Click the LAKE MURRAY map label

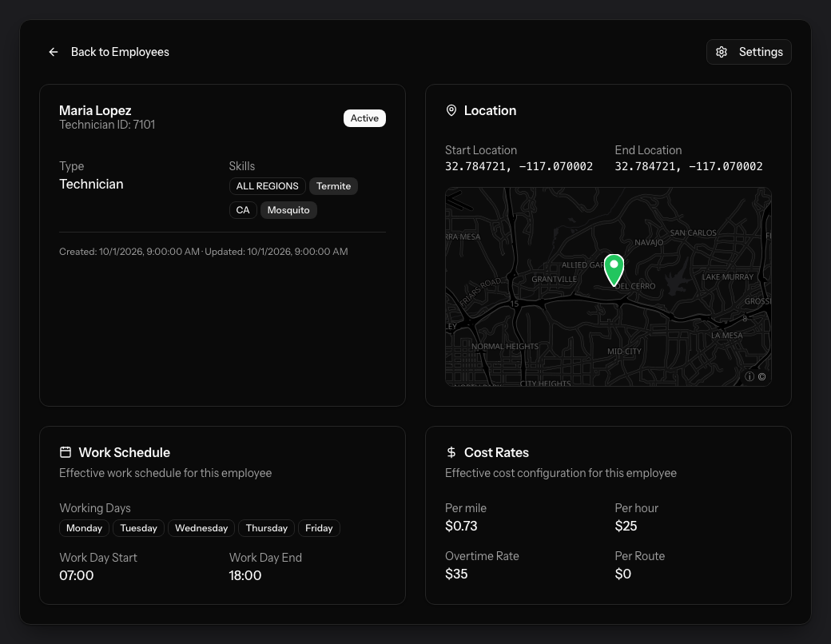728,276
